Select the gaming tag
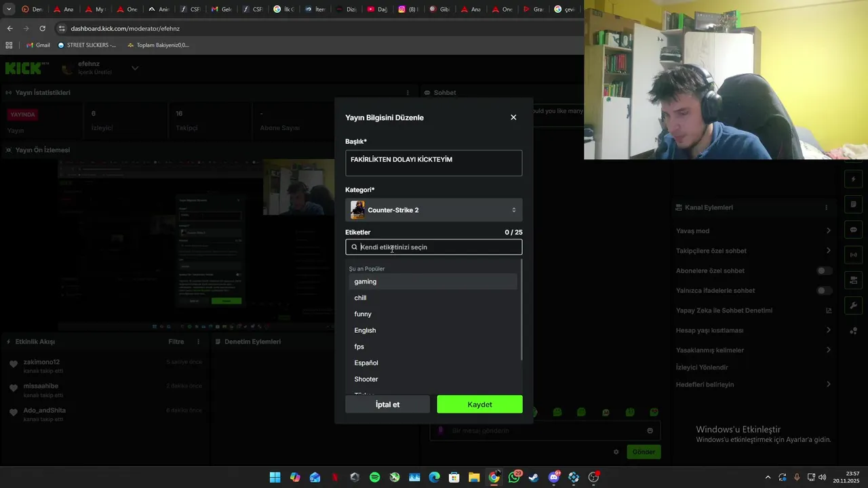This screenshot has height=488, width=868. click(x=433, y=281)
